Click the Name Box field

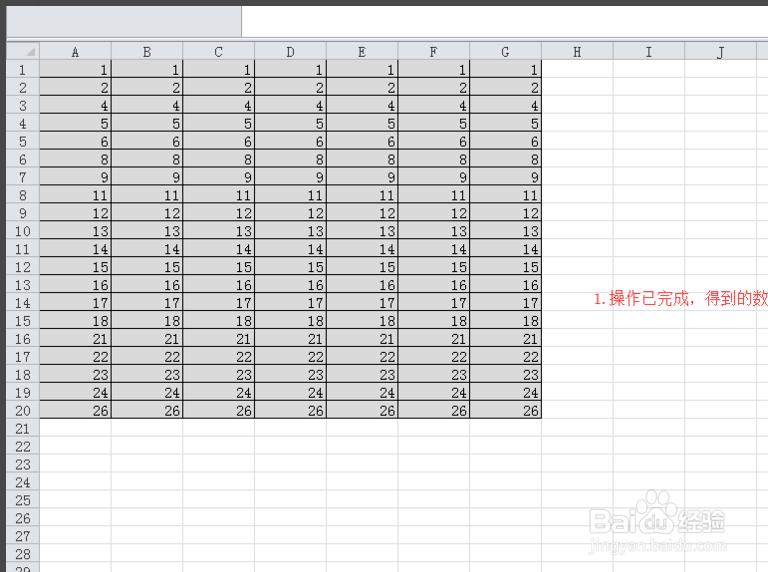(124, 21)
